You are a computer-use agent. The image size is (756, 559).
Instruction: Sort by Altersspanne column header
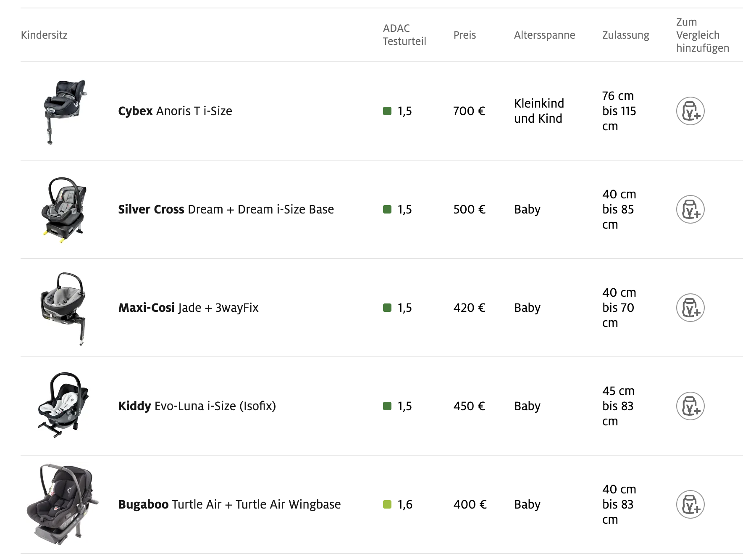point(545,35)
